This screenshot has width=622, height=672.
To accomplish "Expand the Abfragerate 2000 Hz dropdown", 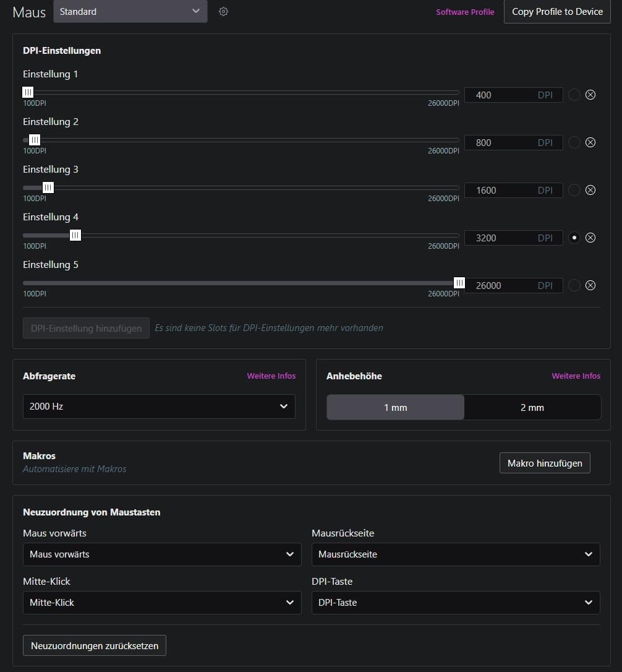I will pyautogui.click(x=159, y=407).
